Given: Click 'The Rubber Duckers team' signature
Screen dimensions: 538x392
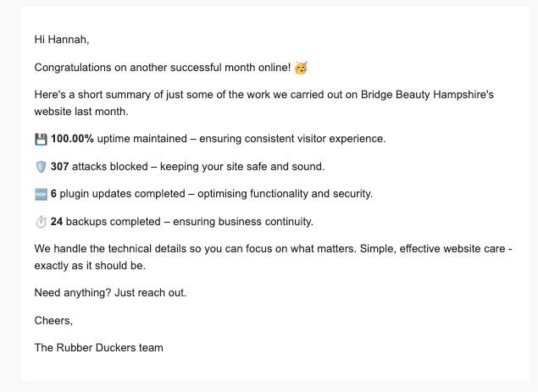Looking at the screenshot, I should 98,347.
